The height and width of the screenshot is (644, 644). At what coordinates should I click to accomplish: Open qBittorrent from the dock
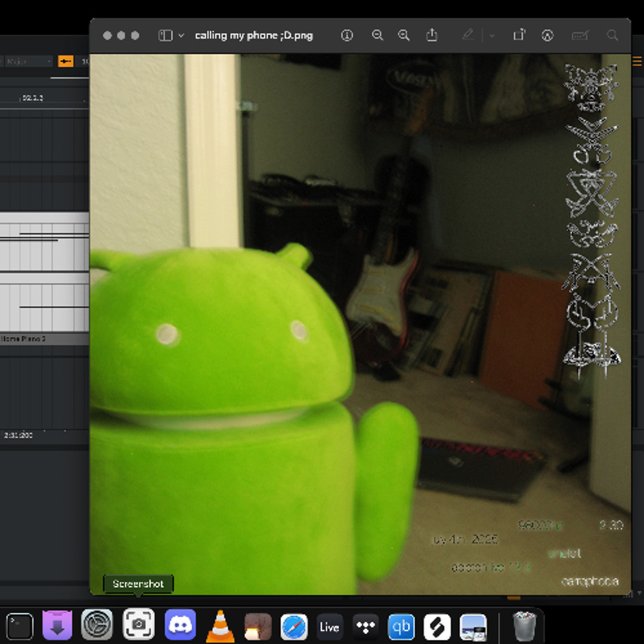[401, 627]
